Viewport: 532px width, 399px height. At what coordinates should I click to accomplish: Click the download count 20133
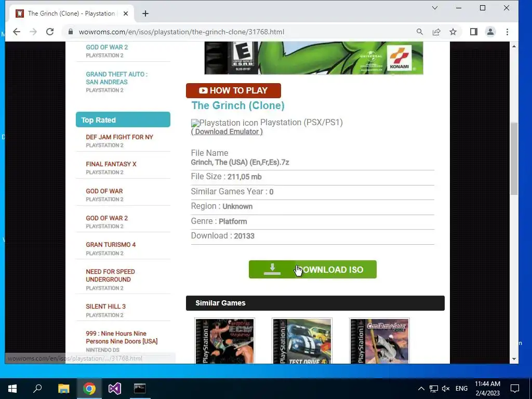[x=244, y=236]
